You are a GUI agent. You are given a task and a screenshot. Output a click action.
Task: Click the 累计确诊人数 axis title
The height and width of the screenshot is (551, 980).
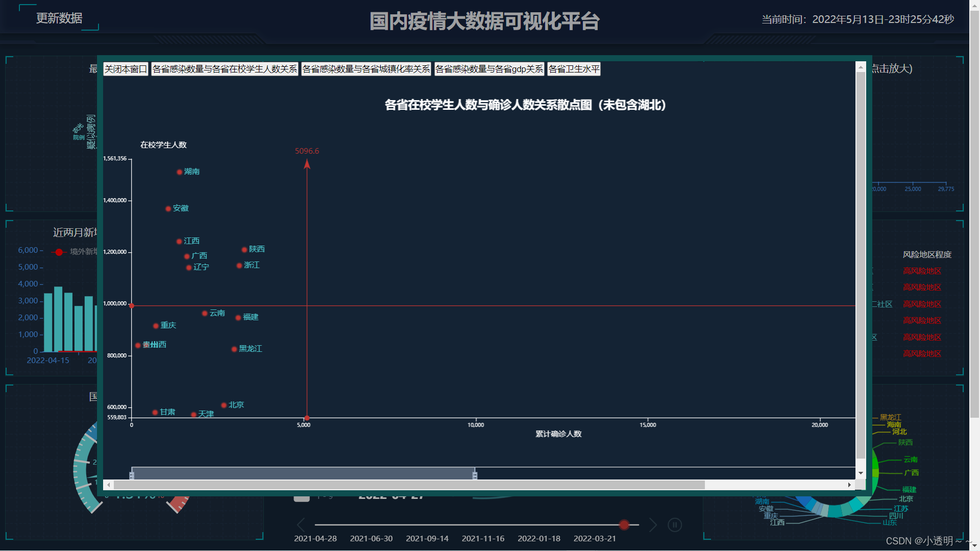pyautogui.click(x=558, y=434)
